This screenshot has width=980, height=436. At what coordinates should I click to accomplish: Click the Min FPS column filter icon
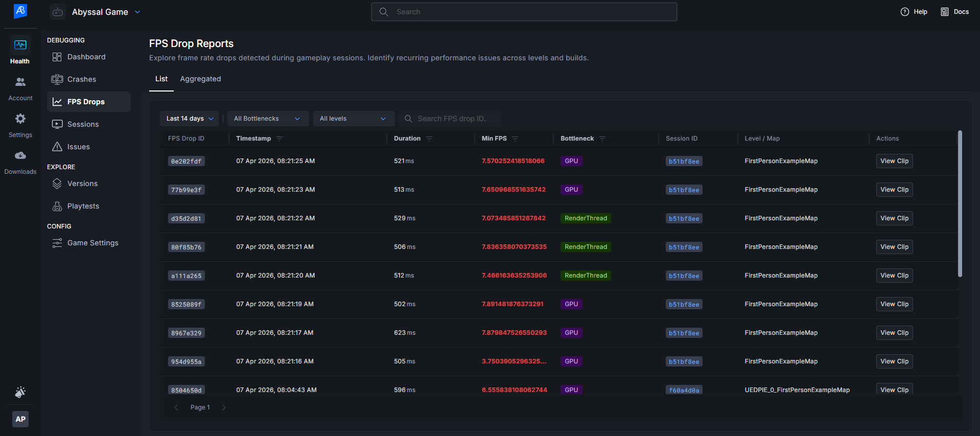[515, 139]
